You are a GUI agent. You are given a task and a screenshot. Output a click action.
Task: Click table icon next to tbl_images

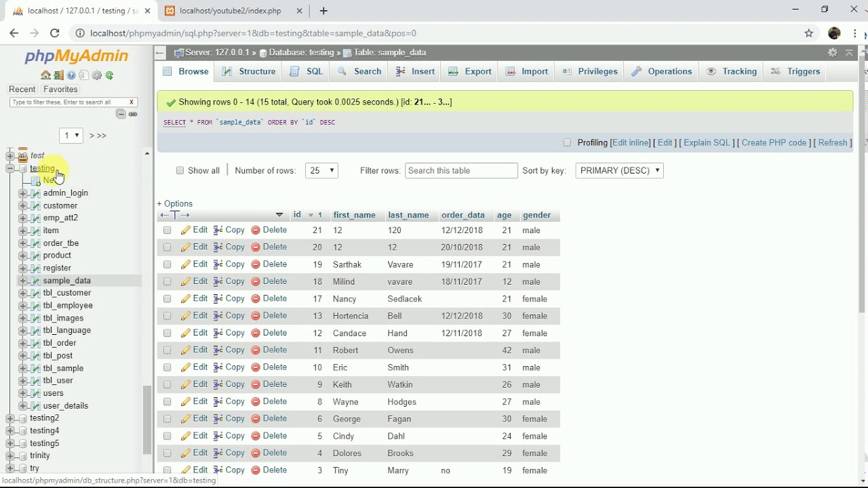(35, 318)
